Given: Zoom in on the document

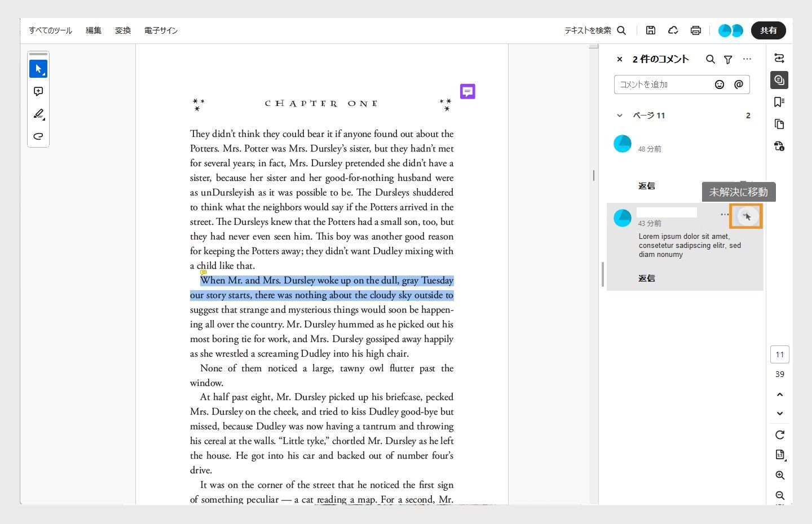Looking at the screenshot, I should click(x=780, y=476).
